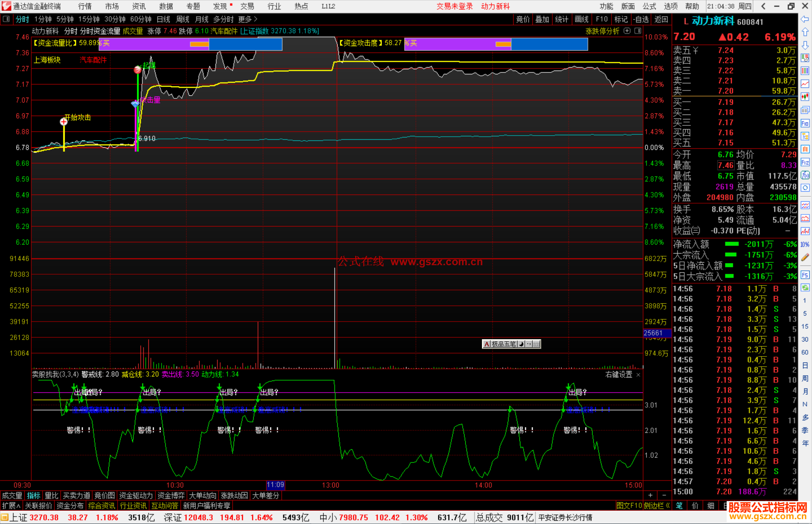Expand the 更多 periods dropdown

point(248,19)
